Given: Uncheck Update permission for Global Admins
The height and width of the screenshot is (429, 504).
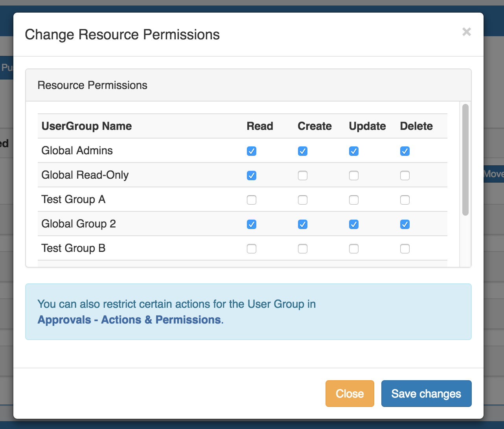Looking at the screenshot, I should click(x=354, y=151).
